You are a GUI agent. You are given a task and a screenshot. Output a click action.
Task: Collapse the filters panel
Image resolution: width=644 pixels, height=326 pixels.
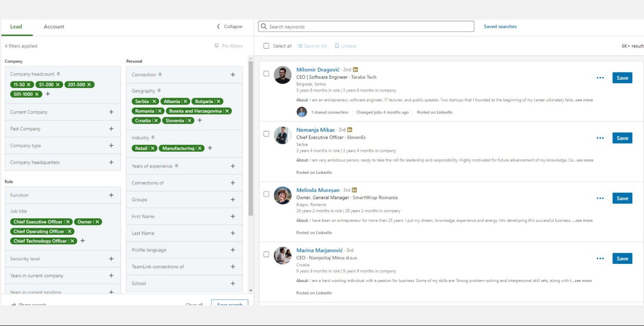[x=230, y=27]
